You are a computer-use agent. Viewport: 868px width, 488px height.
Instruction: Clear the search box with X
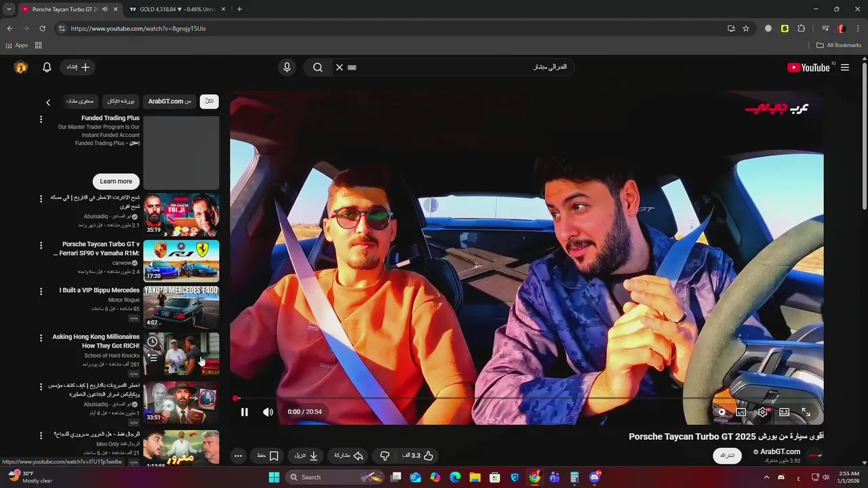pyautogui.click(x=340, y=67)
